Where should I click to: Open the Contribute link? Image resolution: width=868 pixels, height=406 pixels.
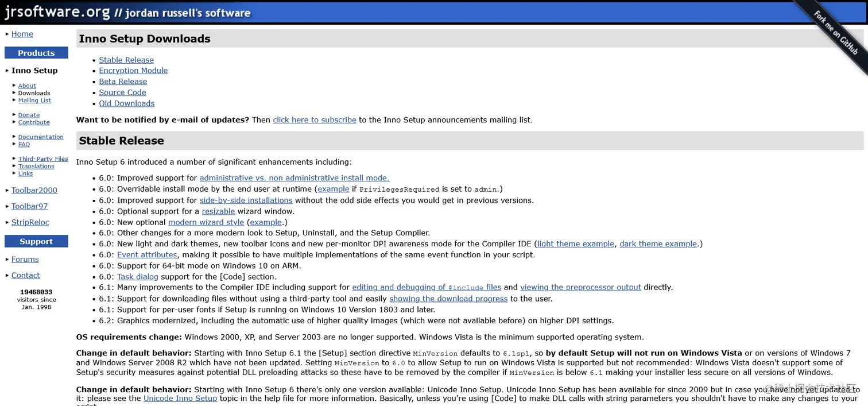coord(34,122)
